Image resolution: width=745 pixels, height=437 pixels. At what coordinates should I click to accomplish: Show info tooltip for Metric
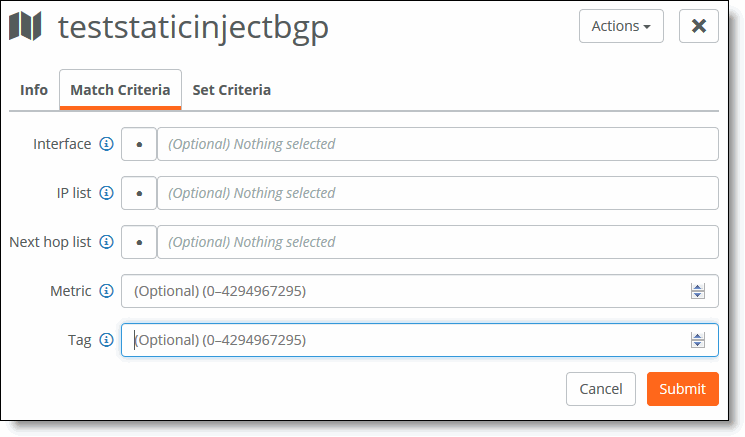click(106, 291)
